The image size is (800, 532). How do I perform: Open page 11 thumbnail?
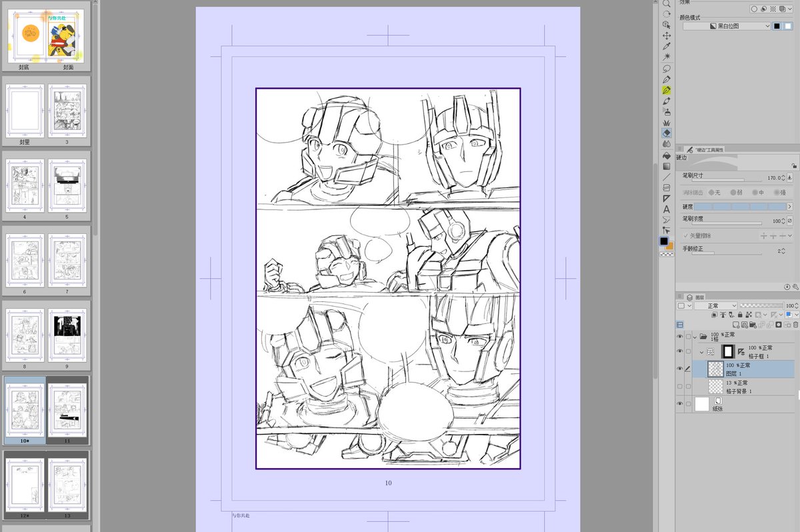click(x=67, y=409)
